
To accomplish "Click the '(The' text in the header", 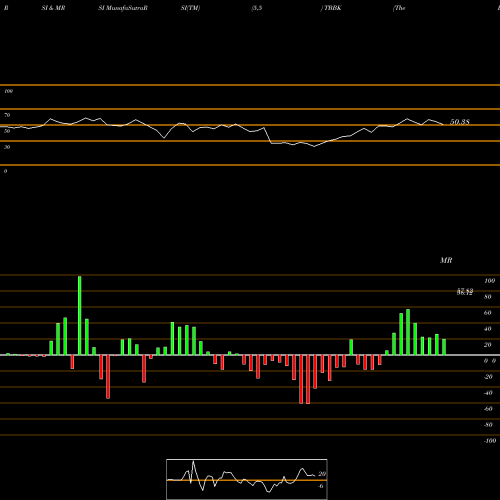I will 399,8.
